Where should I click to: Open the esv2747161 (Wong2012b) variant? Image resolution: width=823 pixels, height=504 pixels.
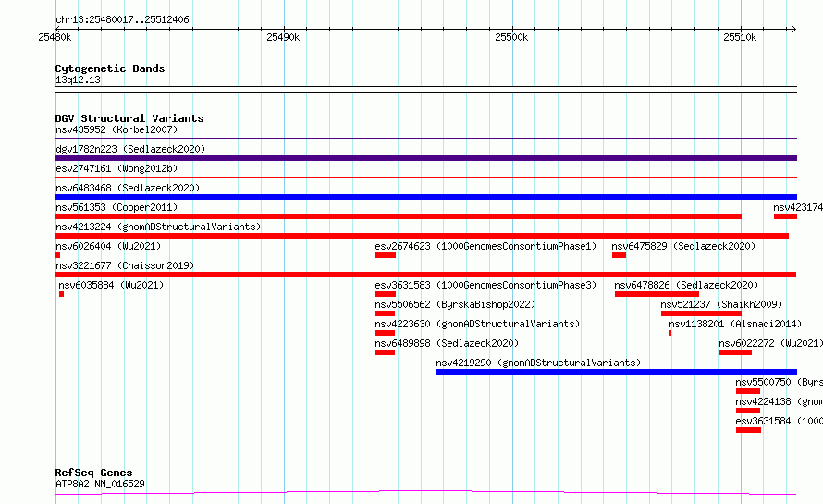click(x=117, y=168)
